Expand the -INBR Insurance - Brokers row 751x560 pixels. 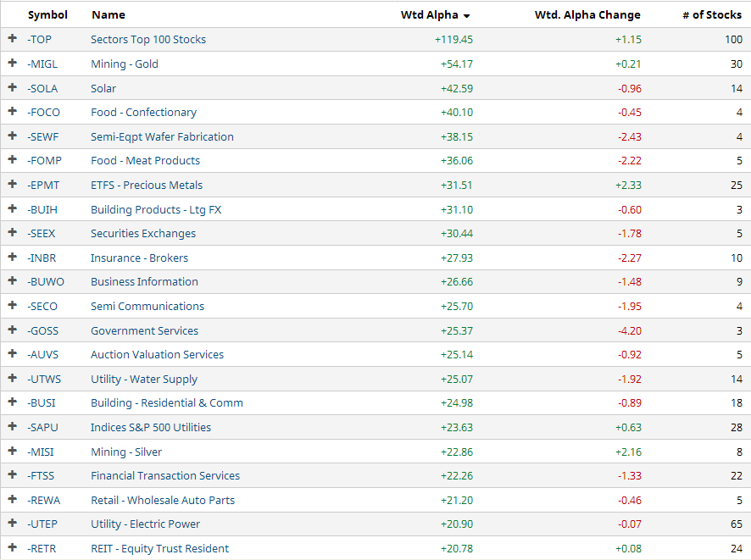click(x=13, y=257)
